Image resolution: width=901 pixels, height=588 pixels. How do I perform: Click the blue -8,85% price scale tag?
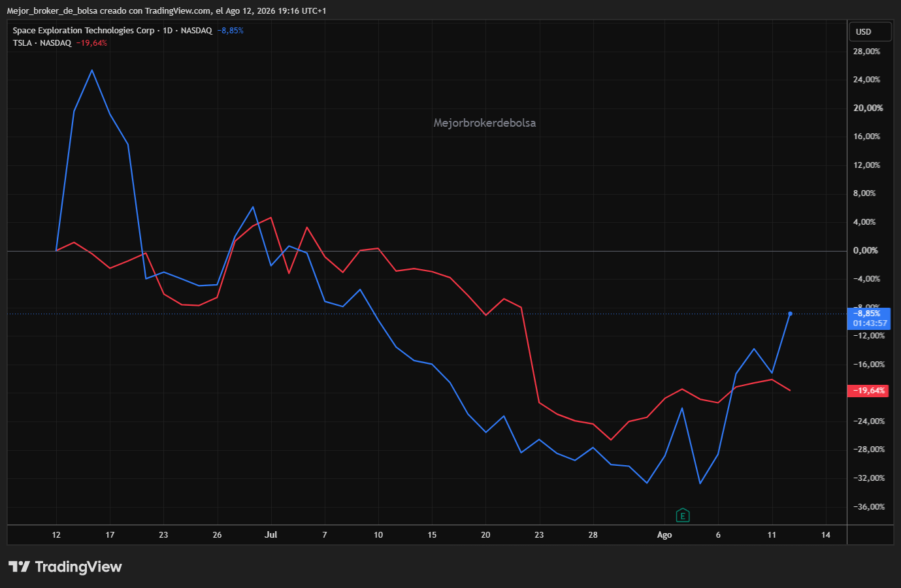[x=869, y=318]
